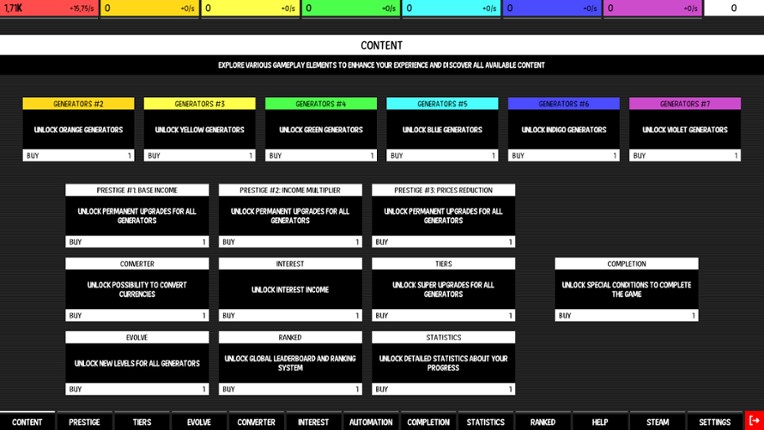The width and height of the screenshot is (764, 430).
Task: Click 'Unlock Detailed Statistics About Your Progress'
Action: (x=443, y=363)
